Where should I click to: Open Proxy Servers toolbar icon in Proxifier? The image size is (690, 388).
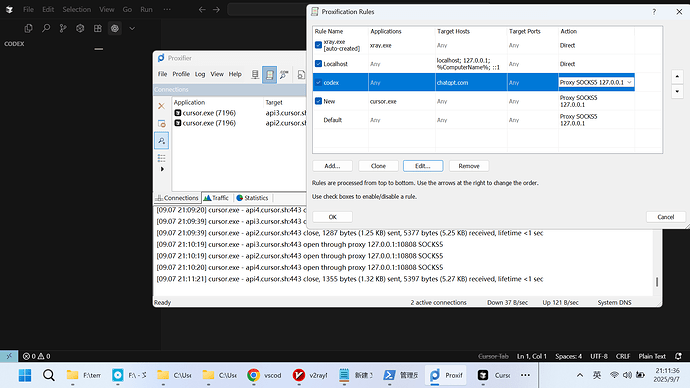(255, 74)
